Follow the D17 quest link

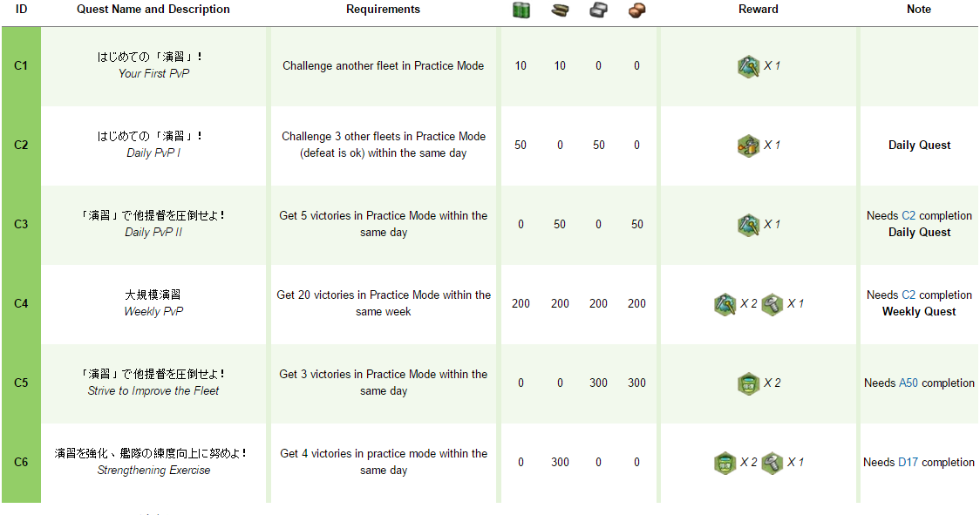[x=909, y=463]
